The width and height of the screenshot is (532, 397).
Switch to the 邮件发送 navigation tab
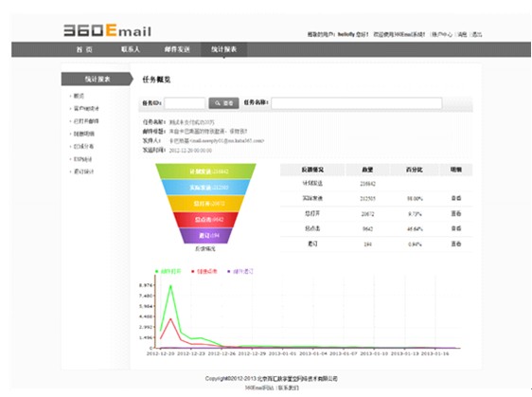(x=177, y=49)
